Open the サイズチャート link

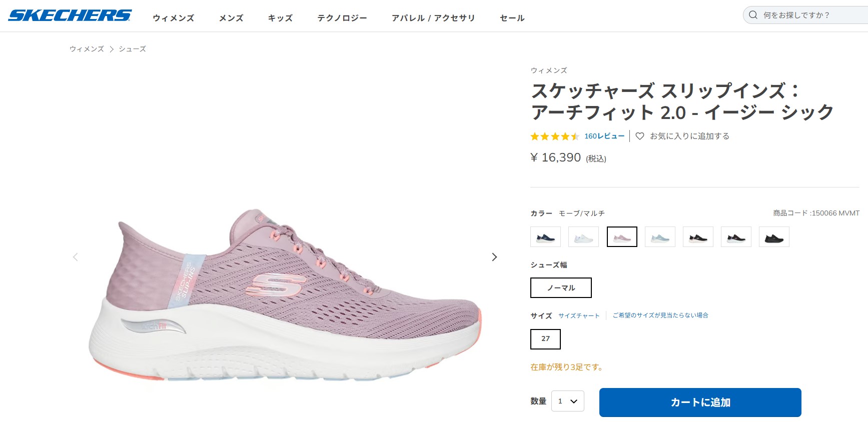tap(579, 316)
